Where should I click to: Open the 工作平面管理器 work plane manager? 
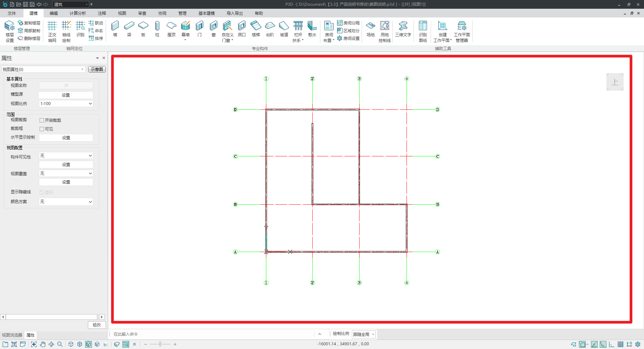coord(462,32)
